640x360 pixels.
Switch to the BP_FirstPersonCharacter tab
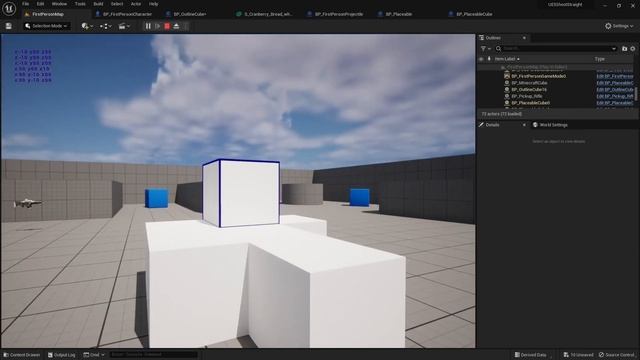point(127,14)
